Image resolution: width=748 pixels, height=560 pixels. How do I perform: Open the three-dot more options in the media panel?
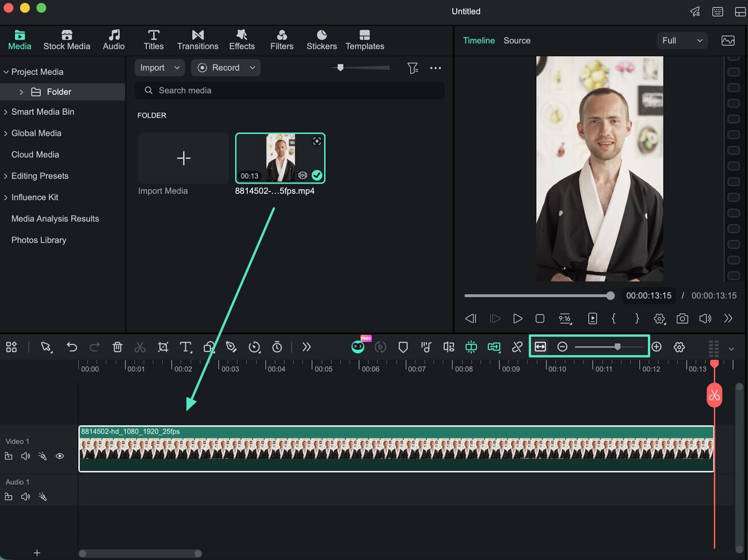pos(436,68)
